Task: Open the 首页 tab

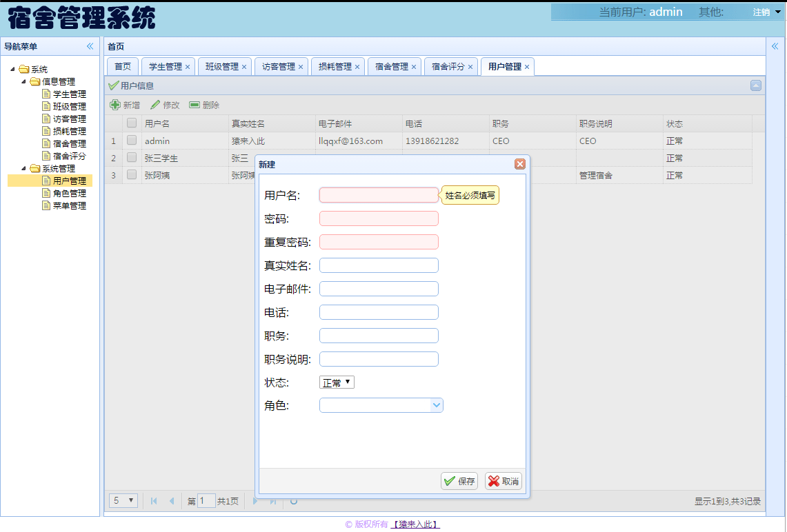Action: tap(122, 66)
